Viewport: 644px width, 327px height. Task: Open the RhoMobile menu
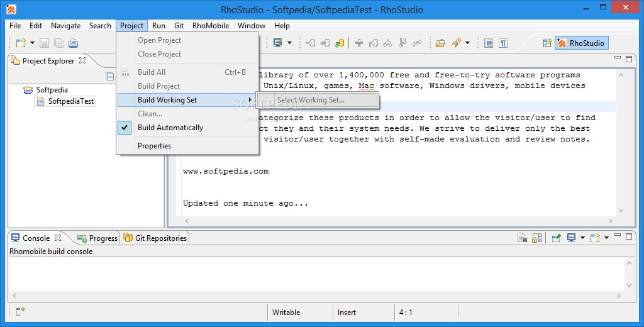pos(211,26)
